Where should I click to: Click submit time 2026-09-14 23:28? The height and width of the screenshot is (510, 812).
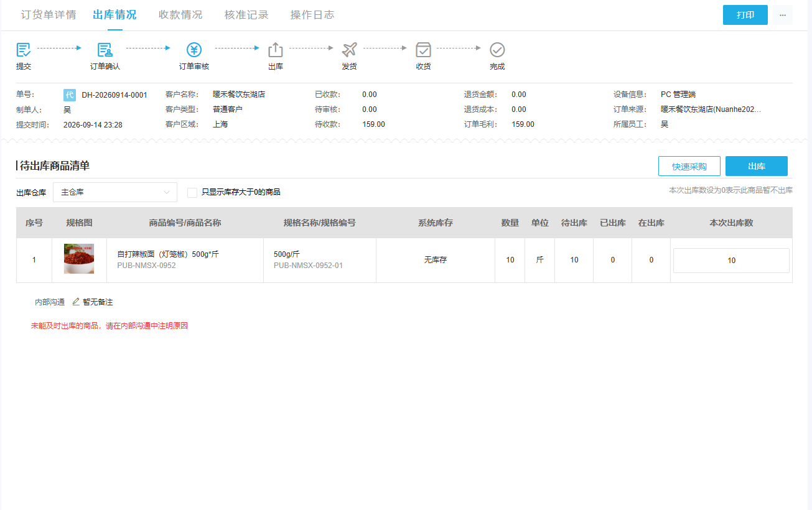93,125
